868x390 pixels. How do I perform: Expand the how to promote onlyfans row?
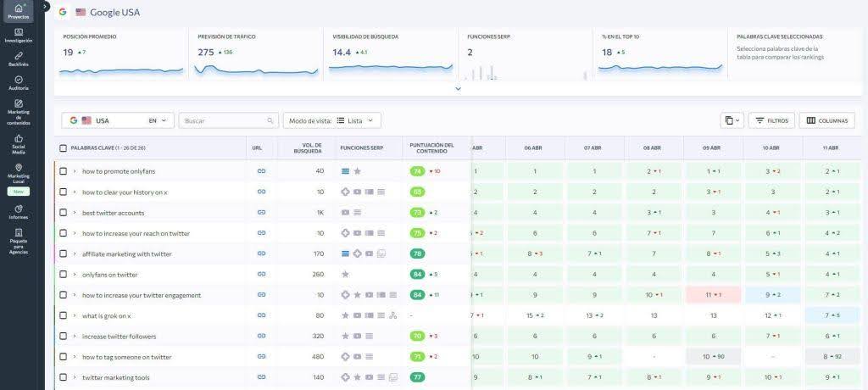75,171
